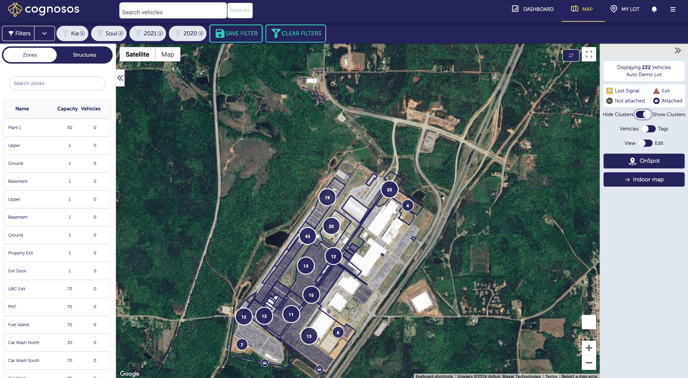
Task: Click the Cognosos bee logo
Action: 15,9
